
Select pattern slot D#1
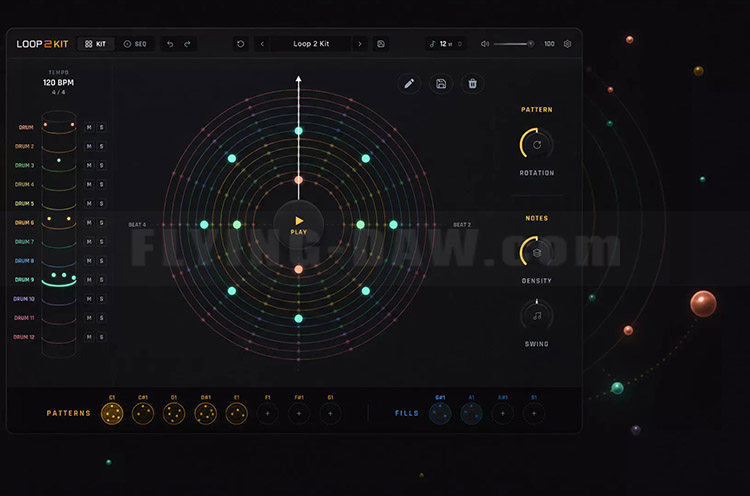(x=205, y=414)
